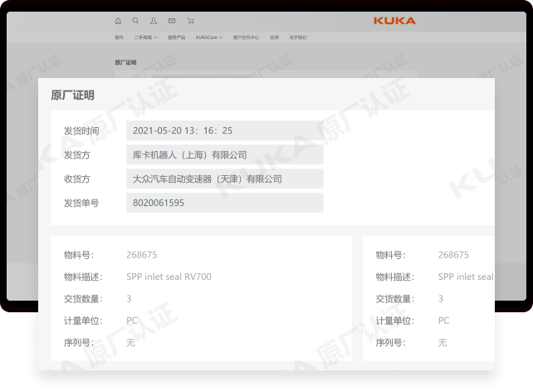
Task: Click the 发货时间 field showing 2021-05-20
Action: pos(224,130)
